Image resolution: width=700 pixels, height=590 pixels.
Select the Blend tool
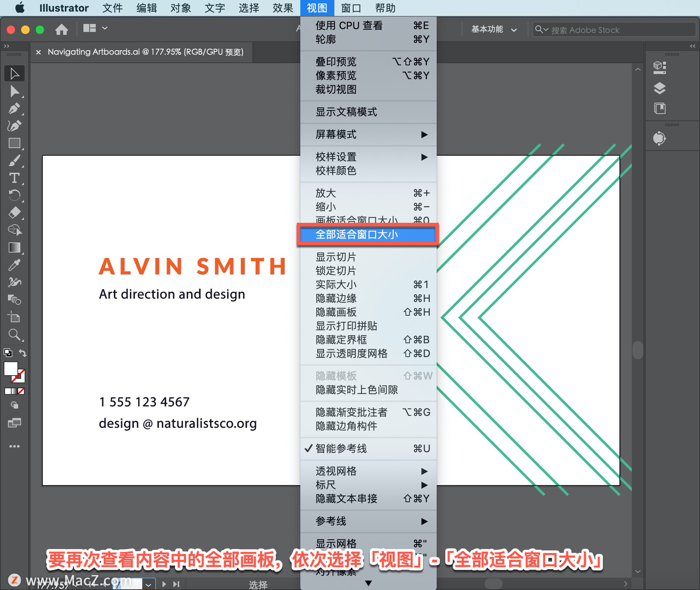click(15, 300)
